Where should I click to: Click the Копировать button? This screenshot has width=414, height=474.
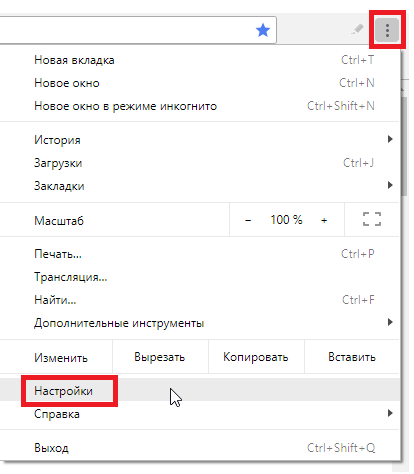coord(256,357)
